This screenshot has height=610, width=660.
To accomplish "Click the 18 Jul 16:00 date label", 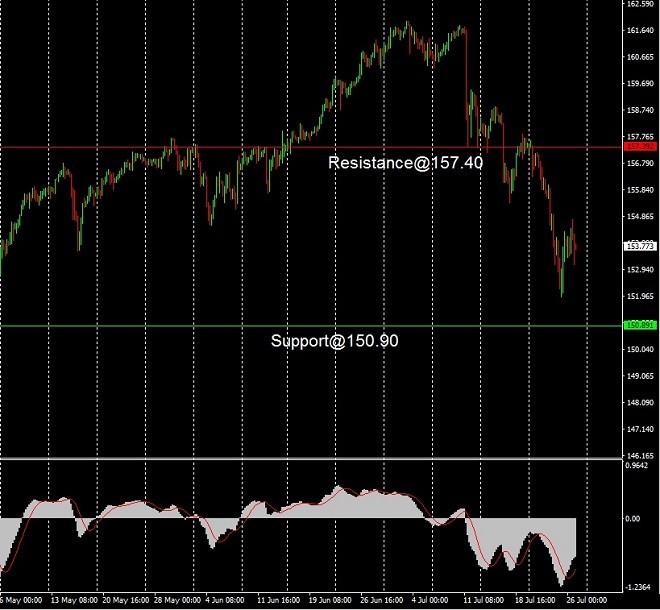I will pos(535,600).
